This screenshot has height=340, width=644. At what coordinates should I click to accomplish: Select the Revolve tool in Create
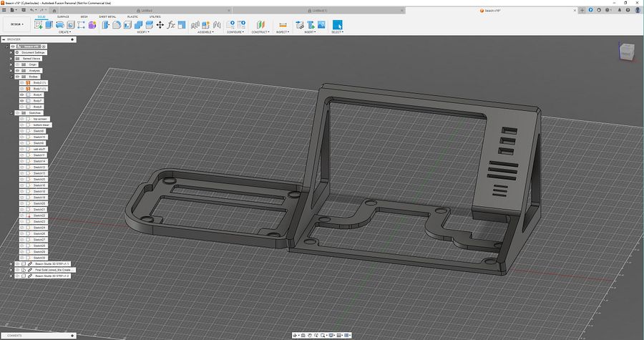coord(60,25)
